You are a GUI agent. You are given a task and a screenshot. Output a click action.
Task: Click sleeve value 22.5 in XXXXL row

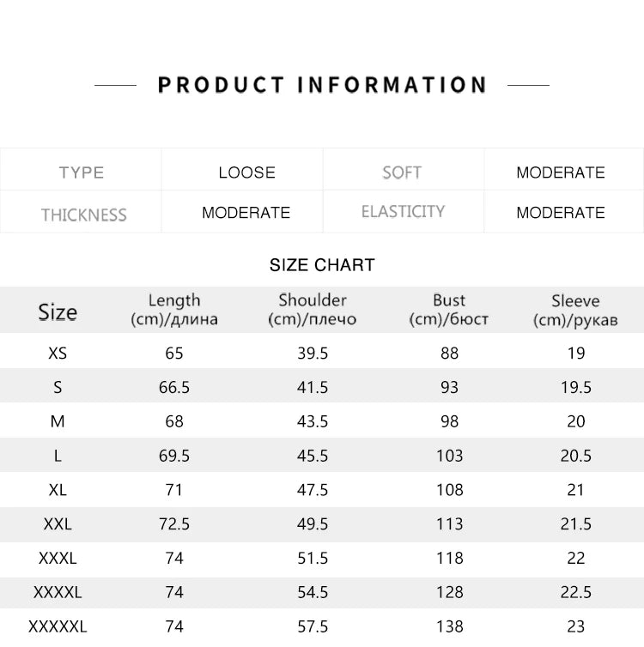click(575, 592)
